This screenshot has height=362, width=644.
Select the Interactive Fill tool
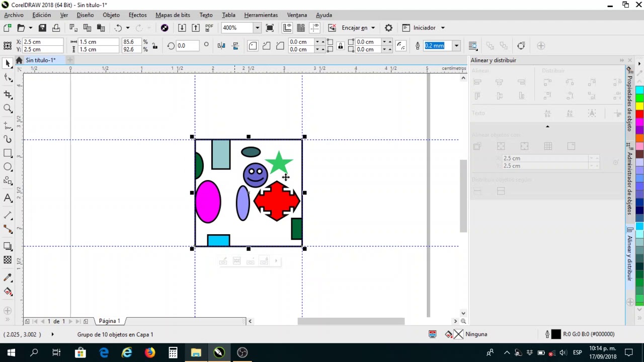point(8,291)
